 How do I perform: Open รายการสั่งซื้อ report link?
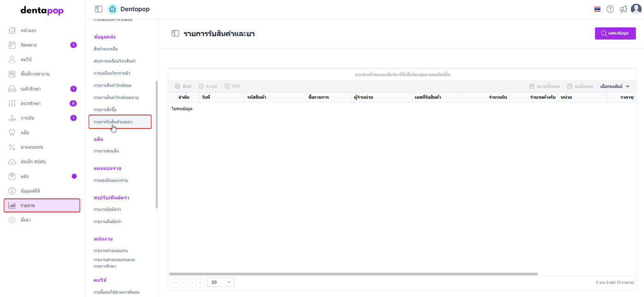pos(105,110)
